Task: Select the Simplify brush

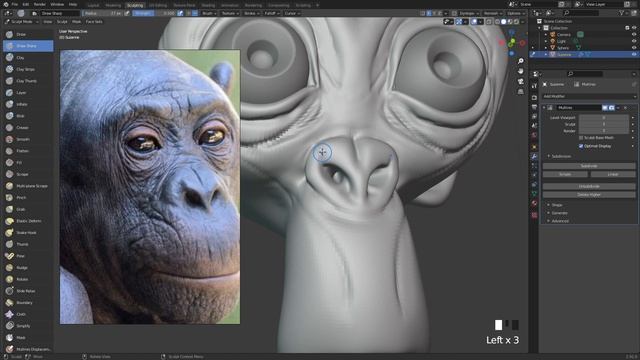Action: click(28, 326)
